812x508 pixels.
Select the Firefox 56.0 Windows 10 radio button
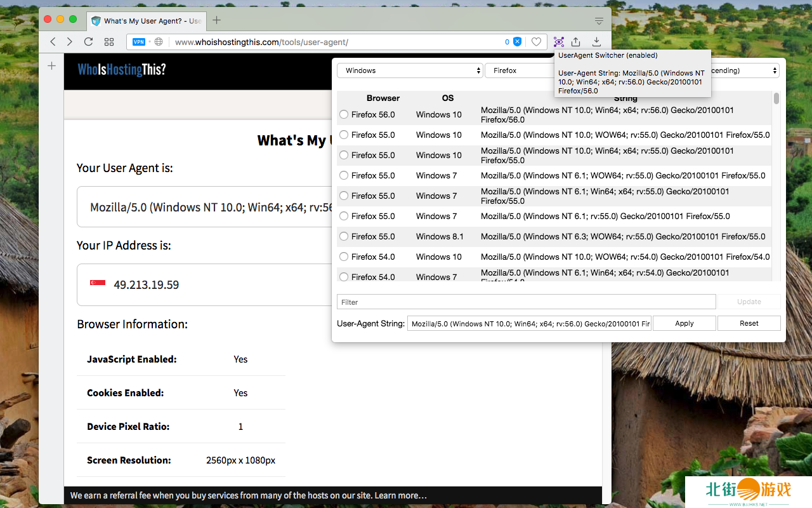point(344,115)
